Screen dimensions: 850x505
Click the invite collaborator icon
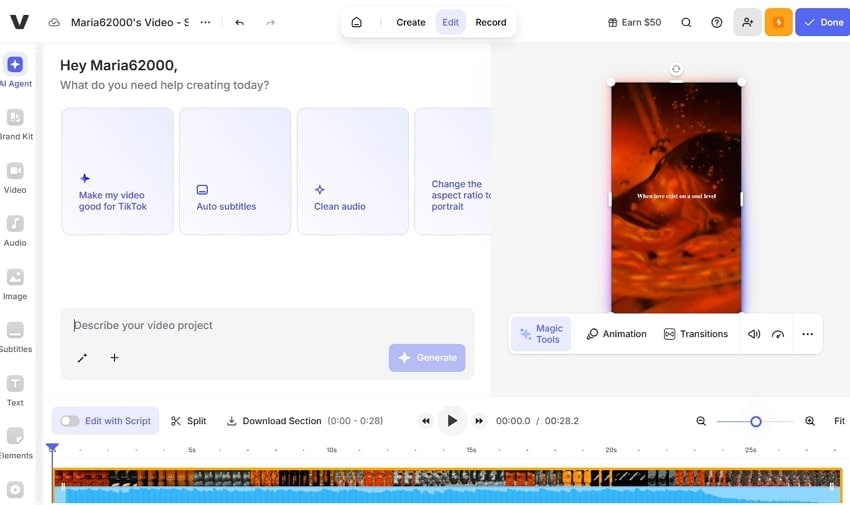(x=748, y=22)
